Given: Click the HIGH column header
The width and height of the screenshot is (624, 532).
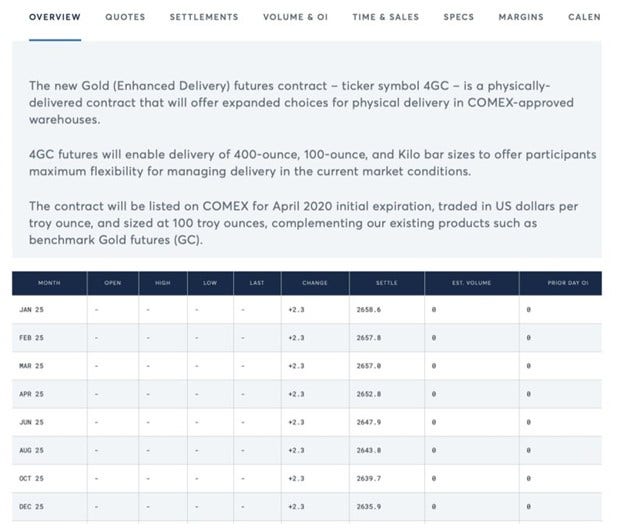Looking at the screenshot, I should point(163,283).
